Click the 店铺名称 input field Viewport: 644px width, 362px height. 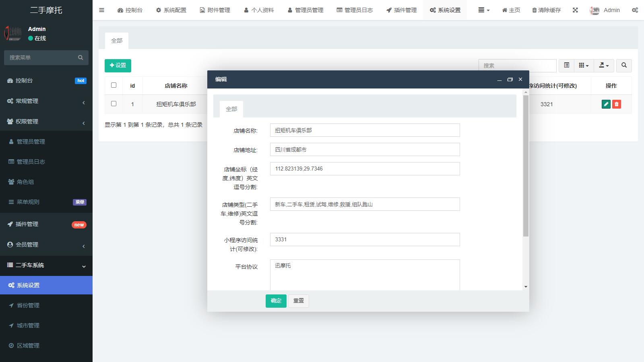coord(364,130)
